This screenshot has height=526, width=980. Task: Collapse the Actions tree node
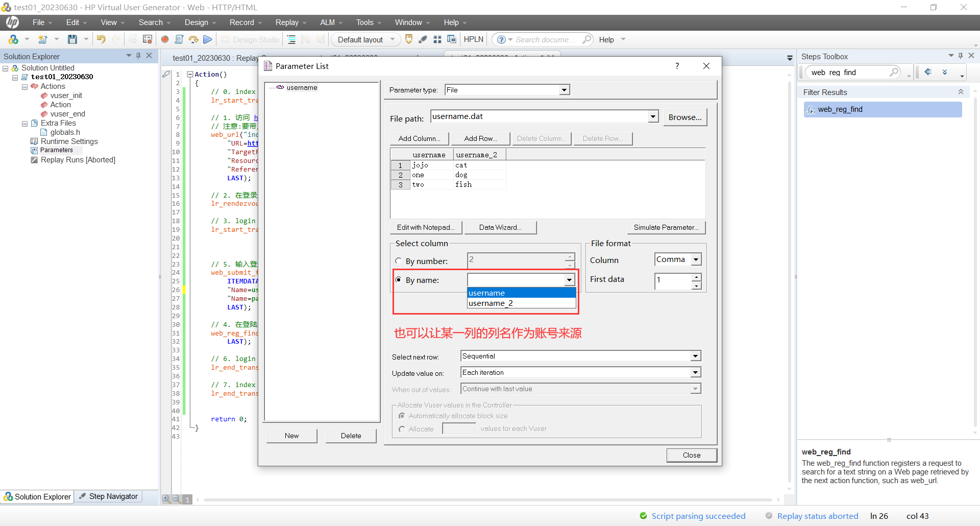pyautogui.click(x=24, y=87)
